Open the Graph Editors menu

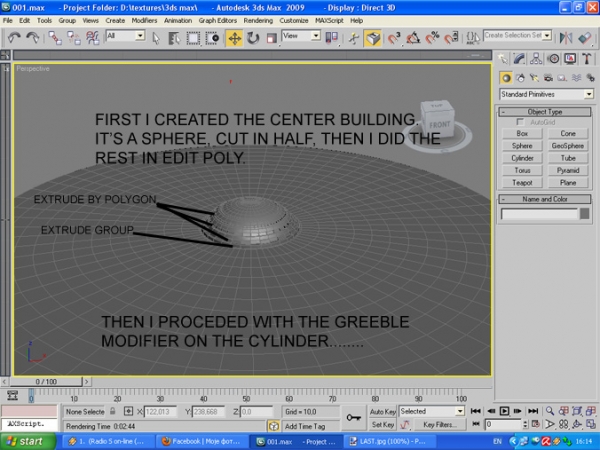pyautogui.click(x=217, y=20)
